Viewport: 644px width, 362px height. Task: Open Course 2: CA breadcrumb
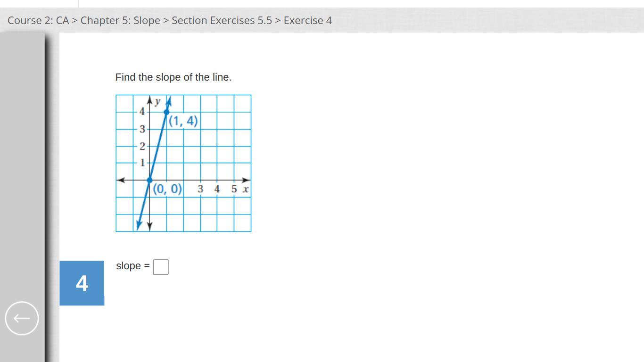click(38, 20)
